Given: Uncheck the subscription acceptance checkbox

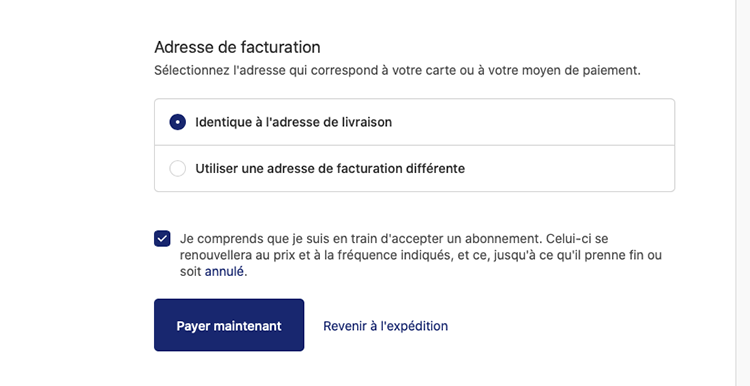Looking at the screenshot, I should (162, 238).
